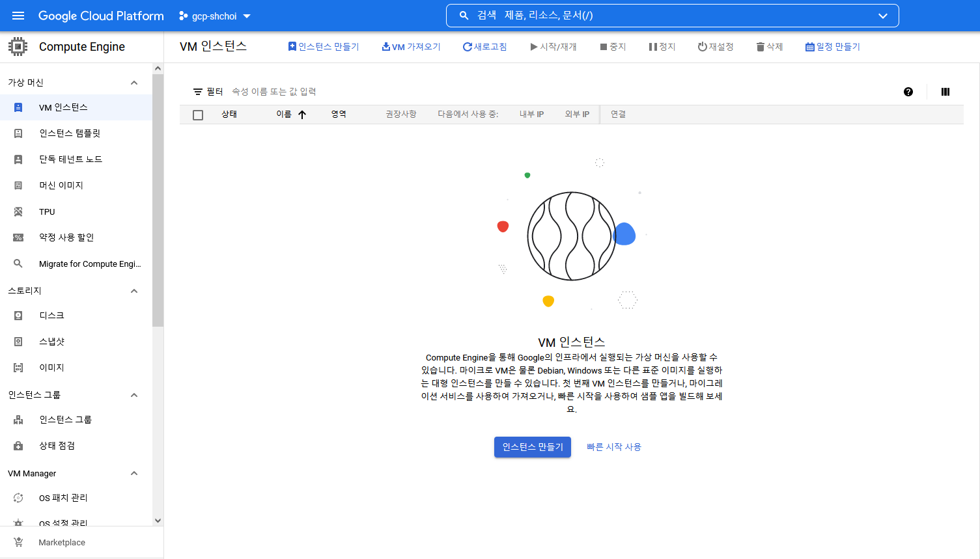Open the gcp-shchoi project selector dropdown
Viewport: 980px width, 559px height.
pyautogui.click(x=215, y=16)
